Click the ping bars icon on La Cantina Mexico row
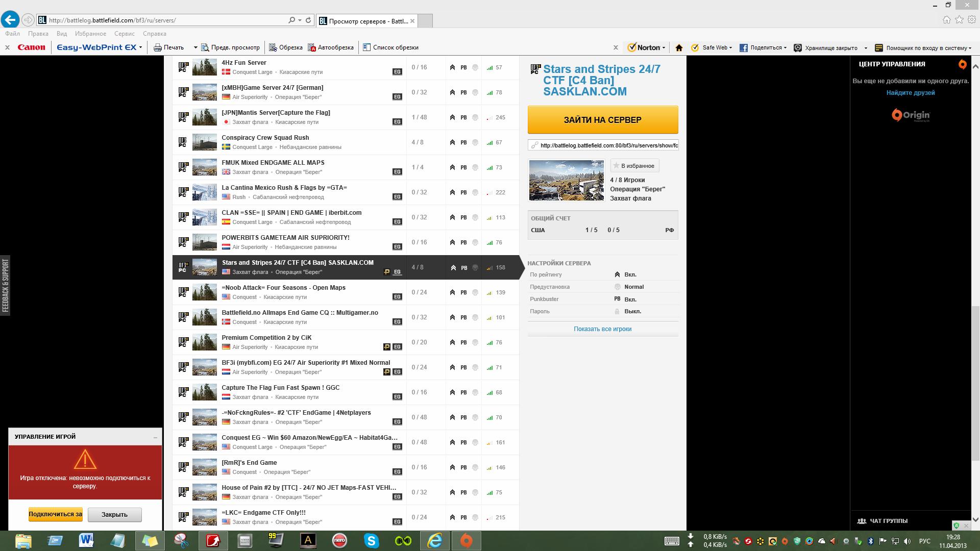The image size is (980, 551). (x=489, y=192)
